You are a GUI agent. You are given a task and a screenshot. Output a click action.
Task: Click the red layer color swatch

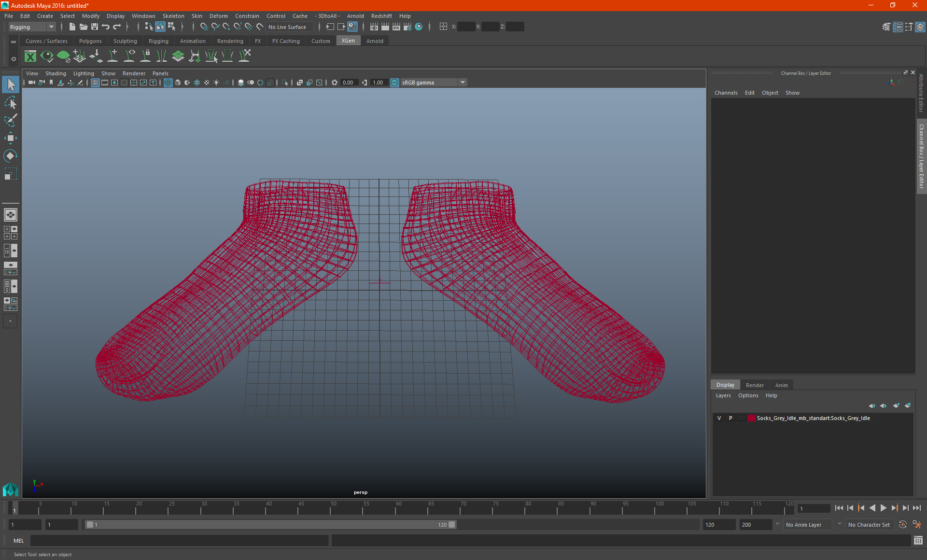(752, 418)
